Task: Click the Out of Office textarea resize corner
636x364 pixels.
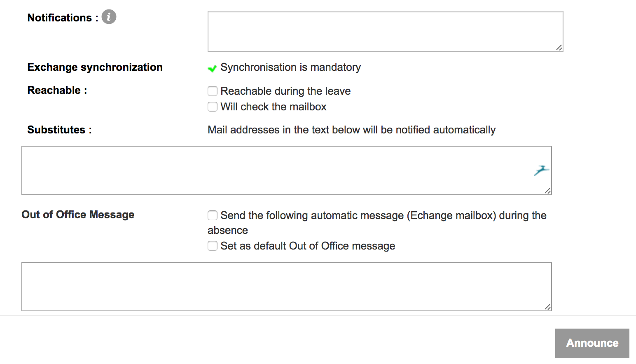Action: [x=547, y=307]
